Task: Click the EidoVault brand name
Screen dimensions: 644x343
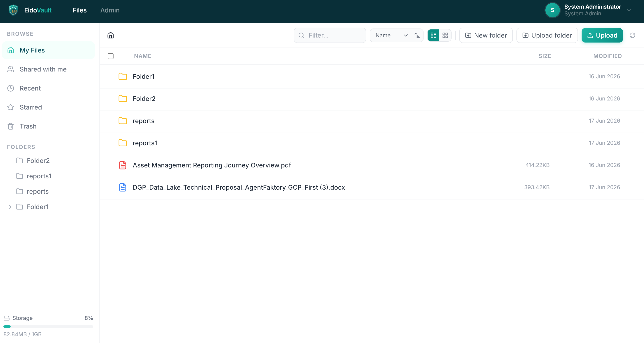Action: 38,10
